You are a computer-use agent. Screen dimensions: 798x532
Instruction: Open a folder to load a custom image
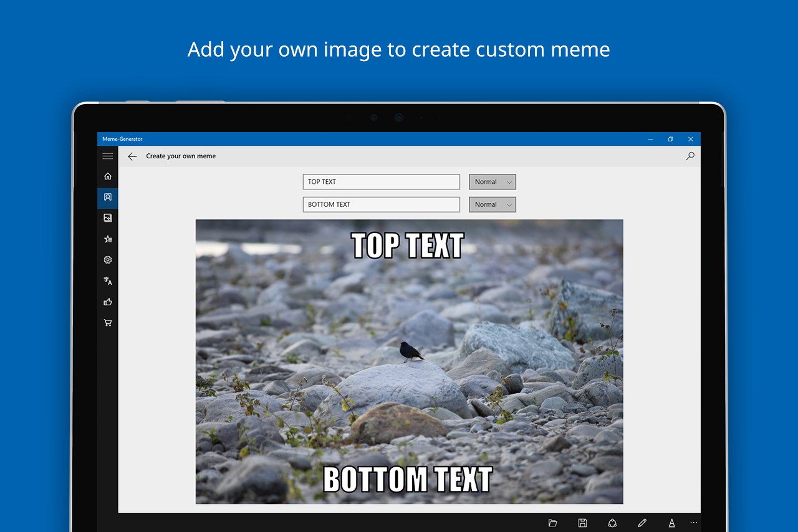(x=552, y=523)
